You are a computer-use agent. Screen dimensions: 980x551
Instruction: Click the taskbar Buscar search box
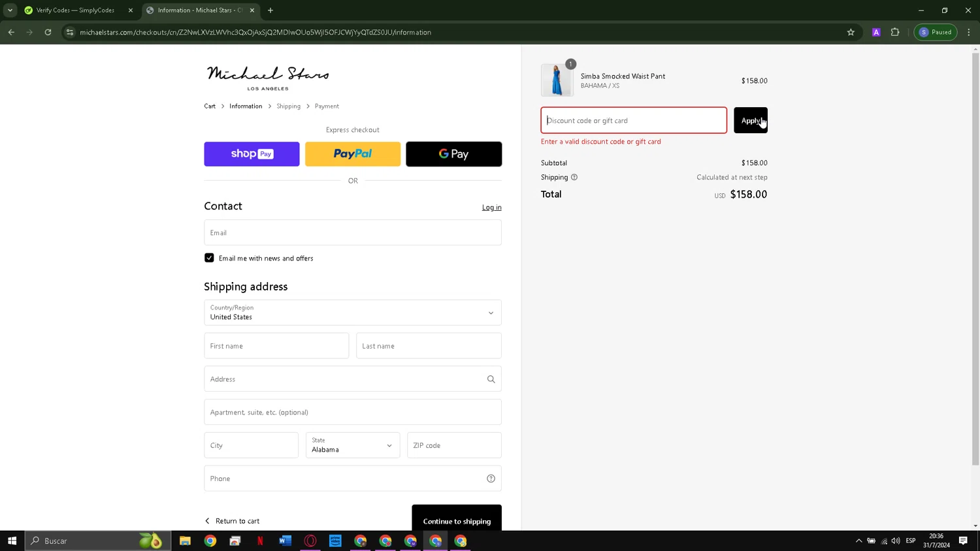(98, 541)
